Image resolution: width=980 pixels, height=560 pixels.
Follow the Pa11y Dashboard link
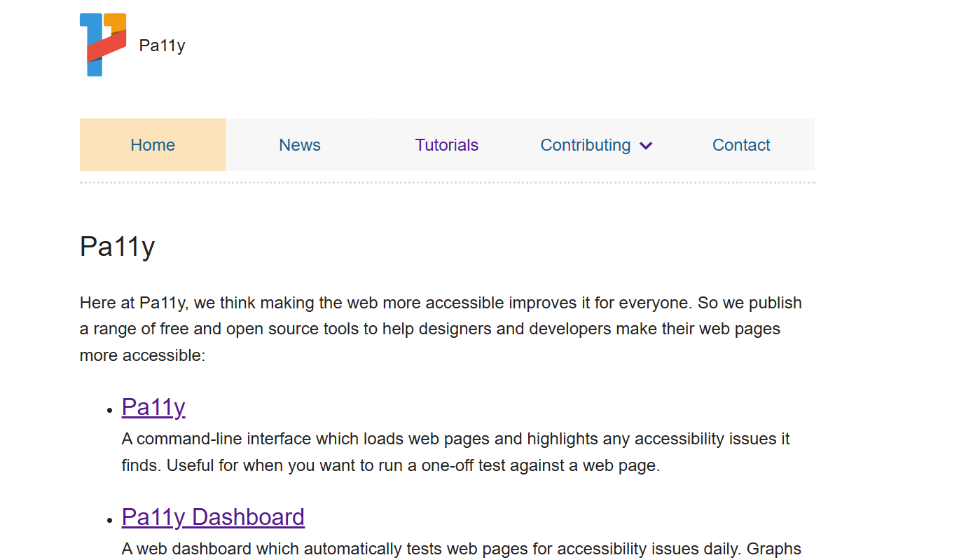pyautogui.click(x=213, y=517)
